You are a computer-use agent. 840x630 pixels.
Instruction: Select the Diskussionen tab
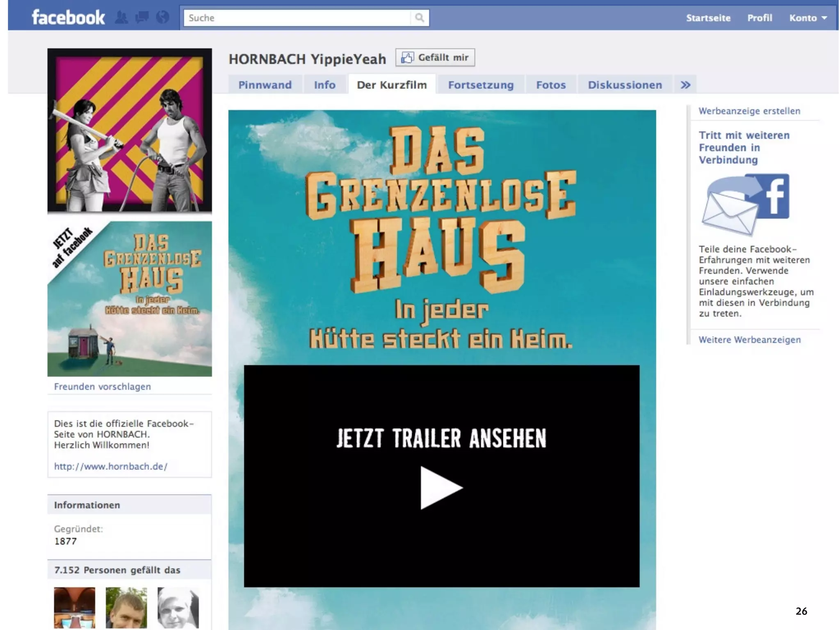point(625,85)
